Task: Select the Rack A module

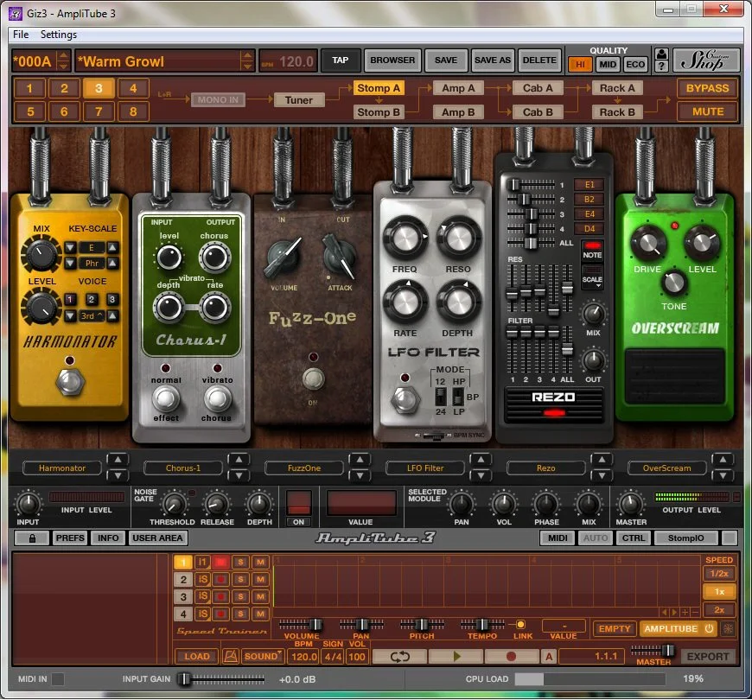Action: [x=617, y=88]
